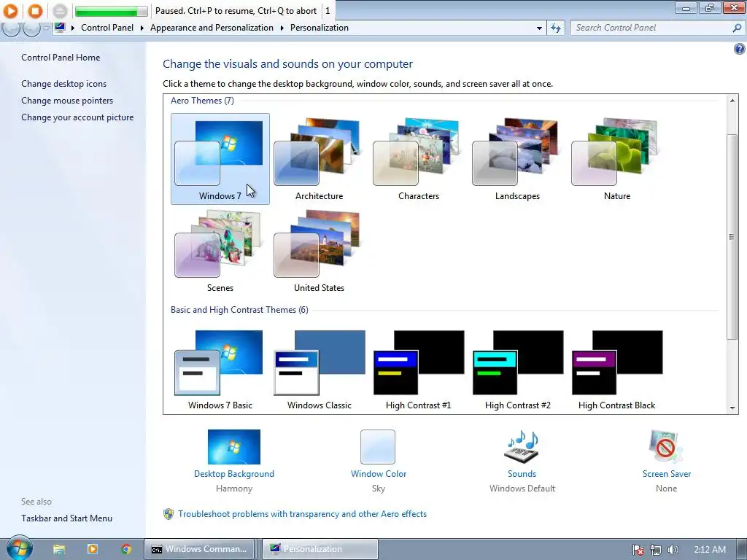This screenshot has height=560, width=747.
Task: Click the theme list scroll down arrow
Action: (x=732, y=408)
